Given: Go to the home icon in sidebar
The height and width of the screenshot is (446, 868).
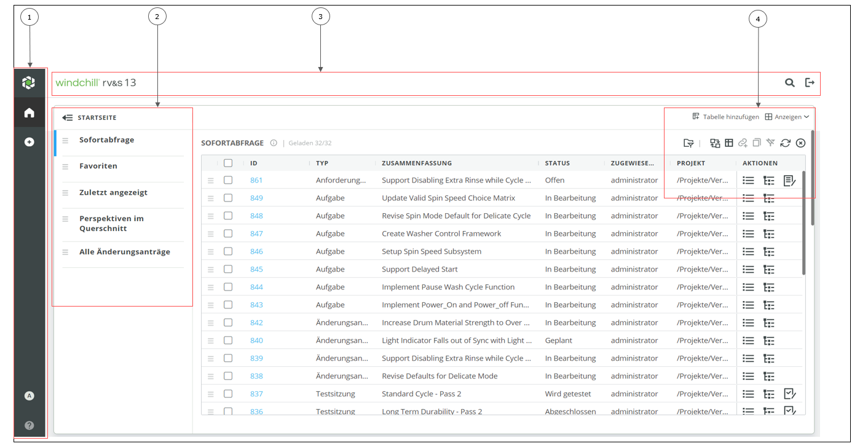Looking at the screenshot, I should coord(29,112).
